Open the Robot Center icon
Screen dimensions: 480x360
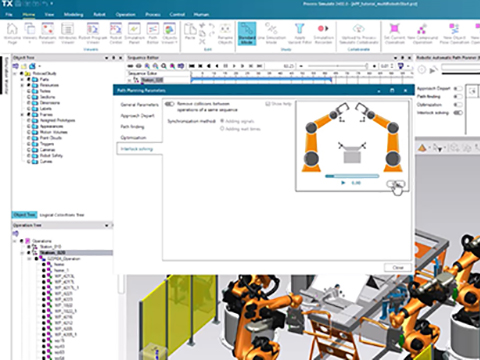(x=116, y=33)
